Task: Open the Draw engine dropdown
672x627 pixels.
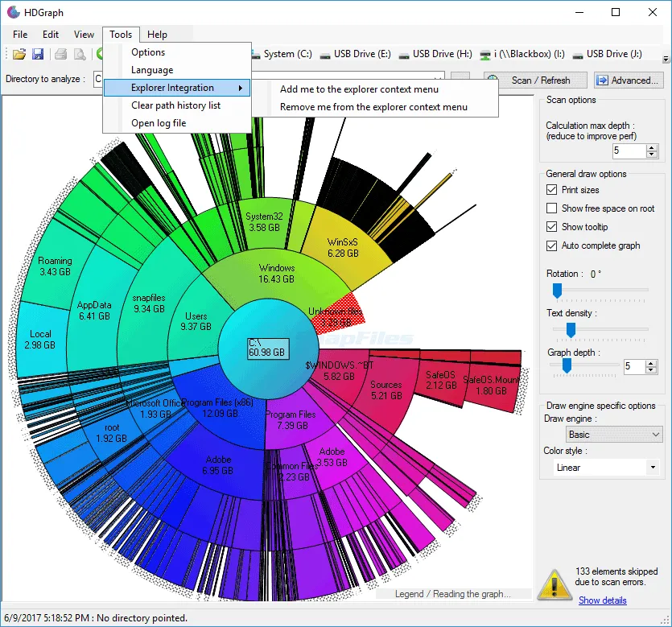Action: 614,434
